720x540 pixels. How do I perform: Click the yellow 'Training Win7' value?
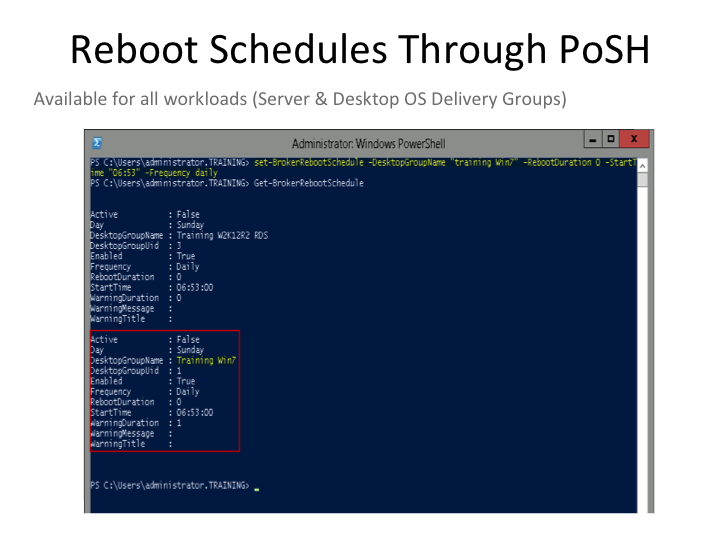tap(206, 360)
